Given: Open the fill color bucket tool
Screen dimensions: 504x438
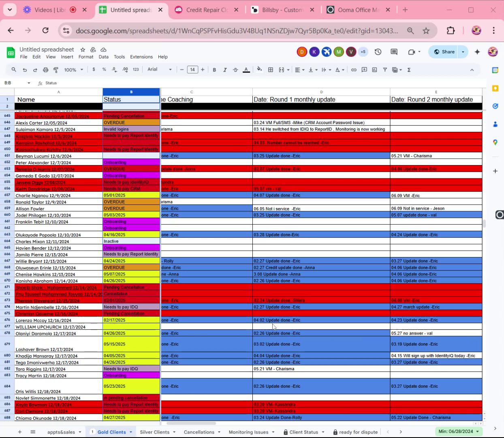Looking at the screenshot, I should [x=259, y=70].
